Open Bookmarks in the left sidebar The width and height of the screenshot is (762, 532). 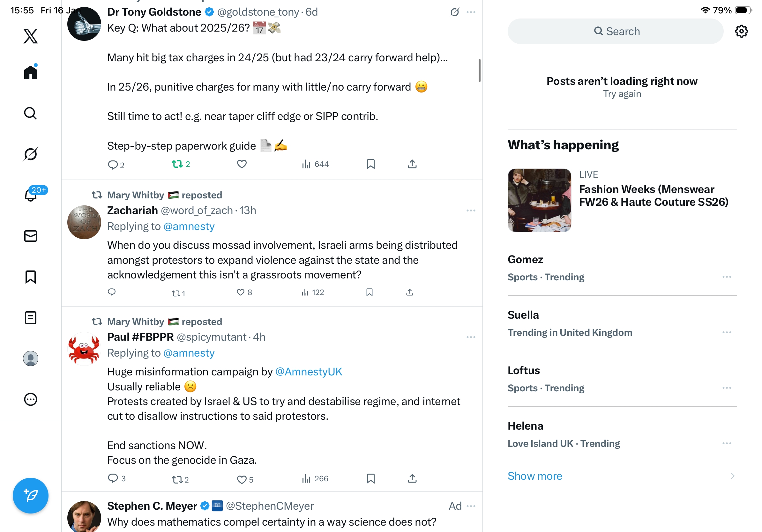coord(31,277)
